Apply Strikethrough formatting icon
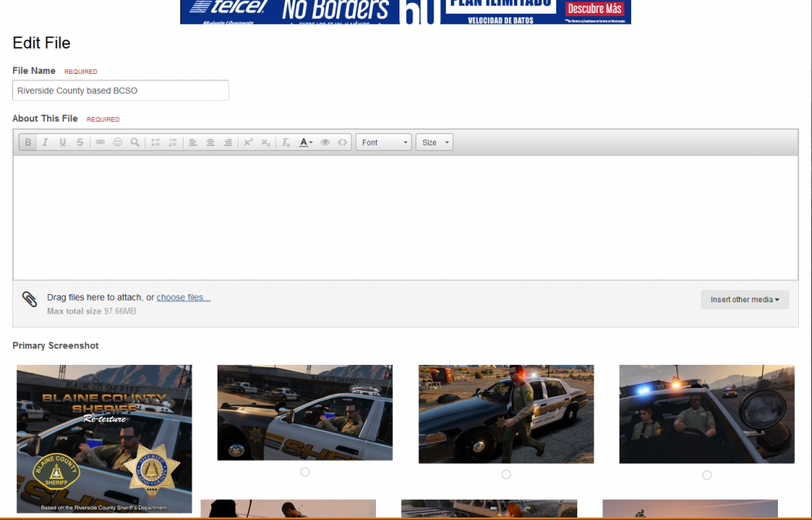Viewport: 812px width, 520px height. point(80,142)
